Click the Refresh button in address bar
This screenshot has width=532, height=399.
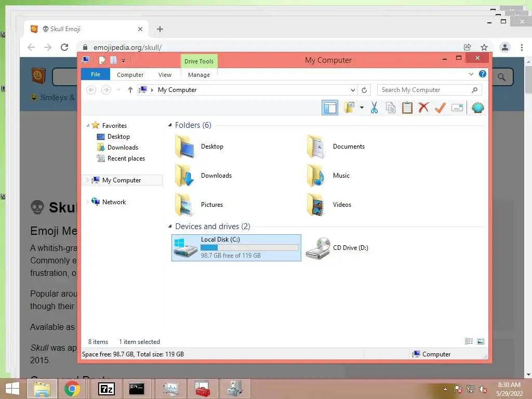364,90
